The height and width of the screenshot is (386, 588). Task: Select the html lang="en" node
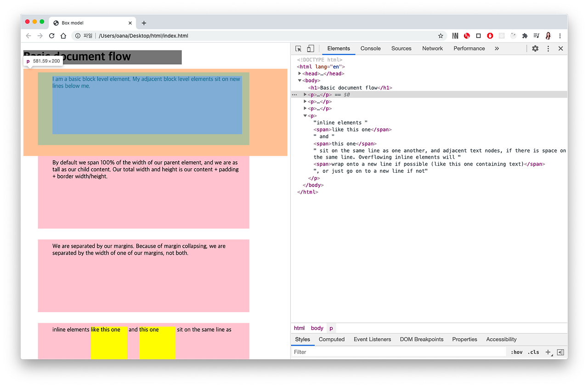click(x=321, y=67)
